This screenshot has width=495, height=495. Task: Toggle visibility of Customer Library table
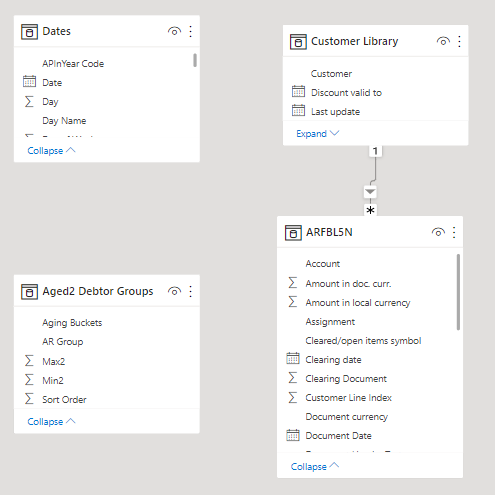click(x=443, y=41)
